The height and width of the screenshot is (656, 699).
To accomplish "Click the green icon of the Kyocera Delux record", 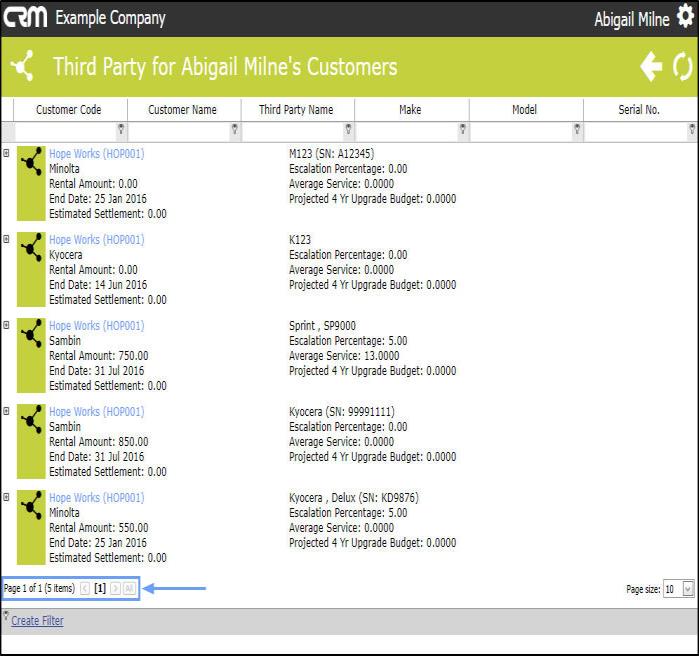I will 31,527.
